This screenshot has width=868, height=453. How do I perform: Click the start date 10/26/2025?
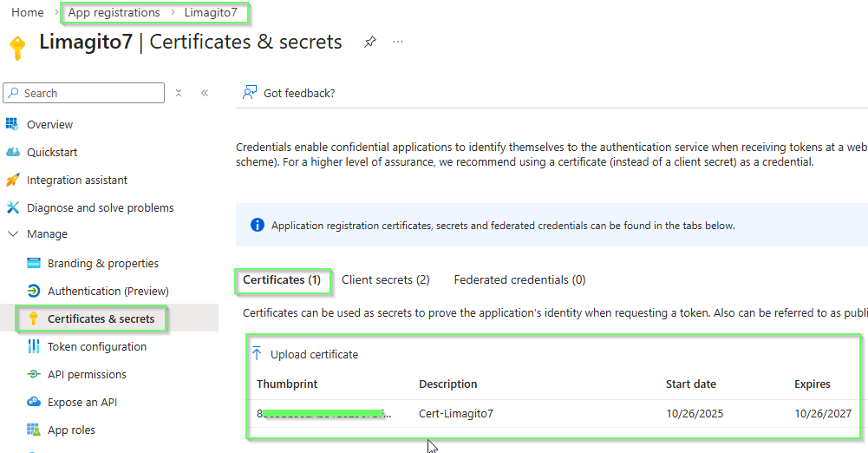695,413
